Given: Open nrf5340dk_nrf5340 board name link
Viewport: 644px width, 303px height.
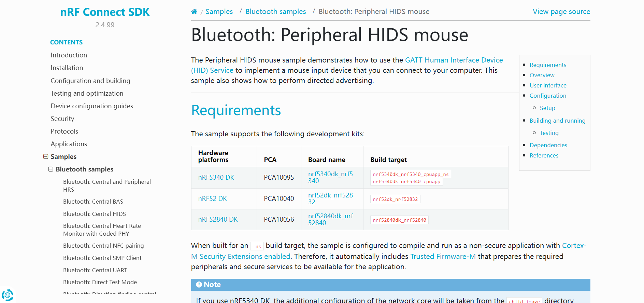Looking at the screenshot, I should pyautogui.click(x=330, y=177).
